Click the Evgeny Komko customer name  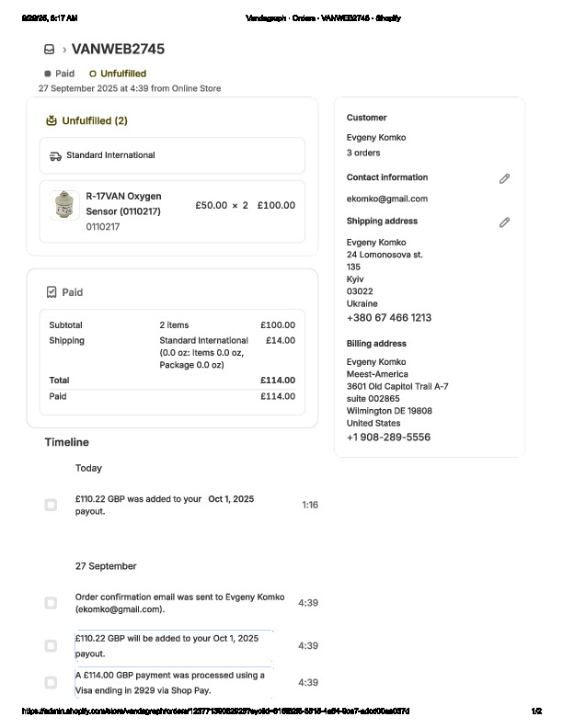[375, 138]
